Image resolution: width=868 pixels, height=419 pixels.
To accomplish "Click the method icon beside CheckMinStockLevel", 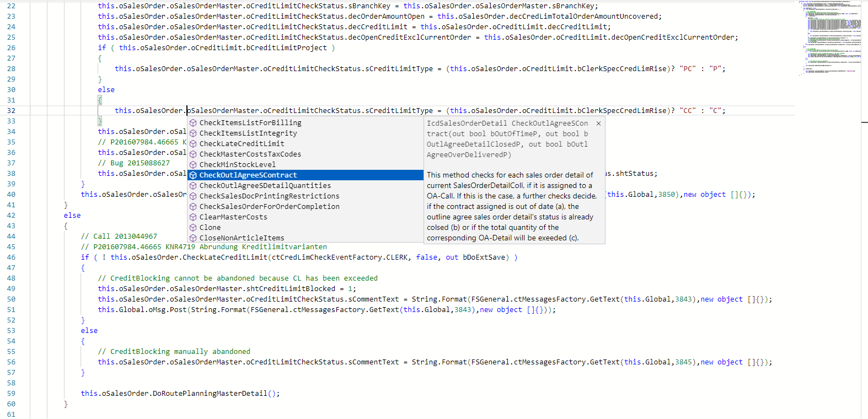I will [193, 165].
